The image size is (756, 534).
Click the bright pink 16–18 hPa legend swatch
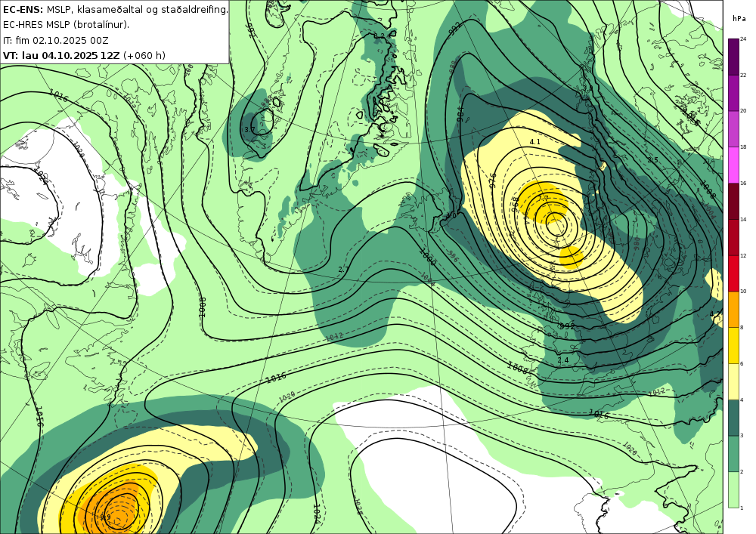733,165
